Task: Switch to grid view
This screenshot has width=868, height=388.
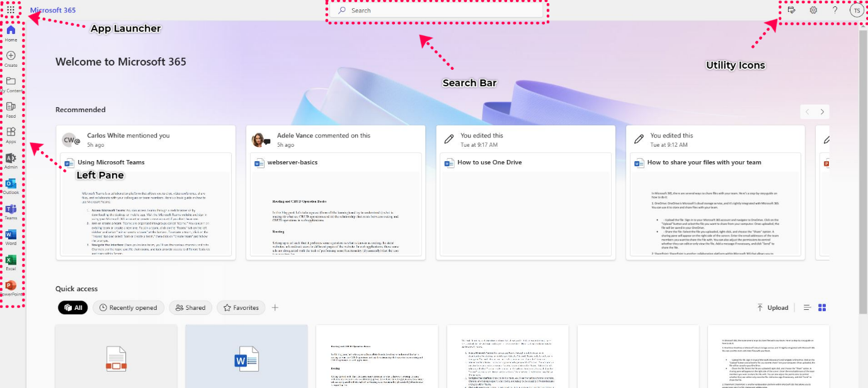Action: tap(822, 307)
